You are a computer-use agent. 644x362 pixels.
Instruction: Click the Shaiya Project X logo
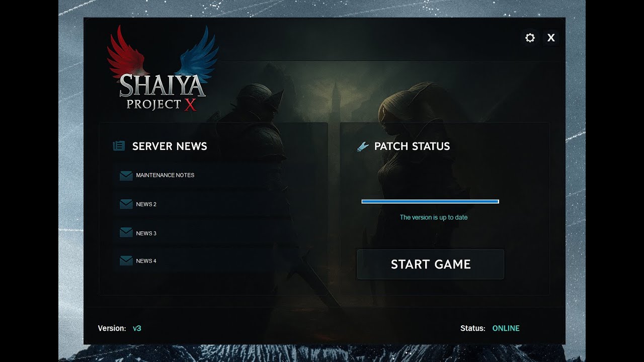[163, 68]
